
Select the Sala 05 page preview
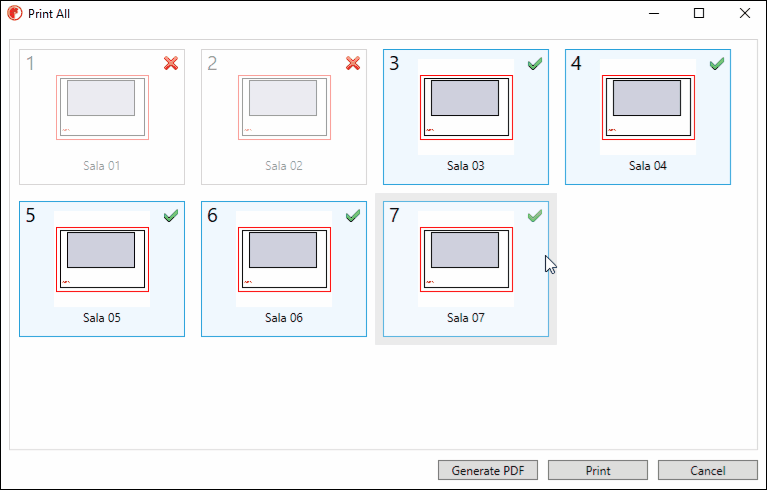(102, 260)
